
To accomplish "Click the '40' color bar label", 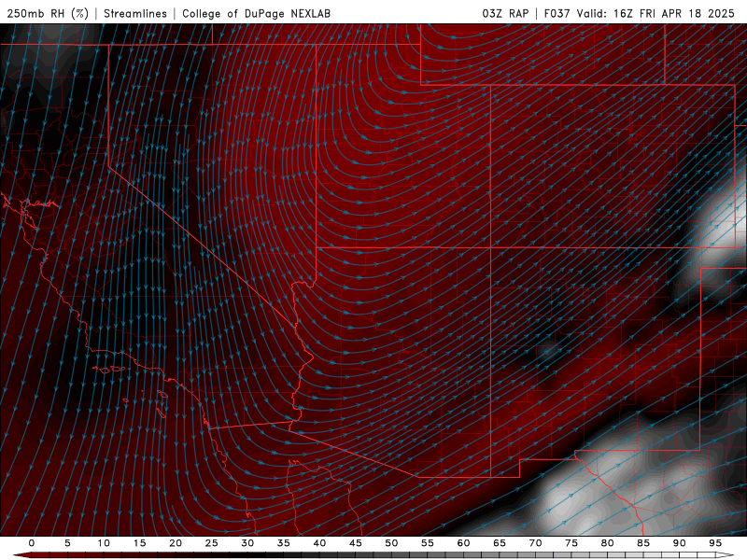I will tap(319, 543).
